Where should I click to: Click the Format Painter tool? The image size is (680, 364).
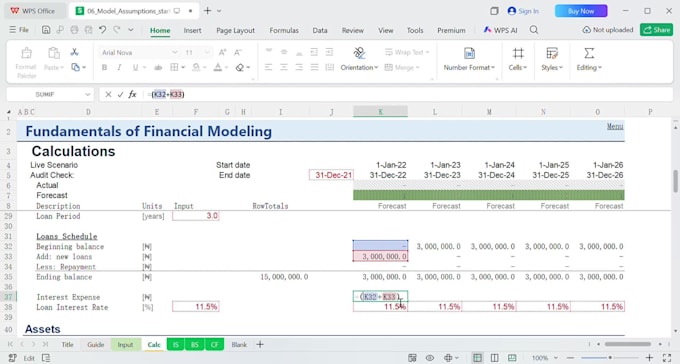[x=26, y=62]
